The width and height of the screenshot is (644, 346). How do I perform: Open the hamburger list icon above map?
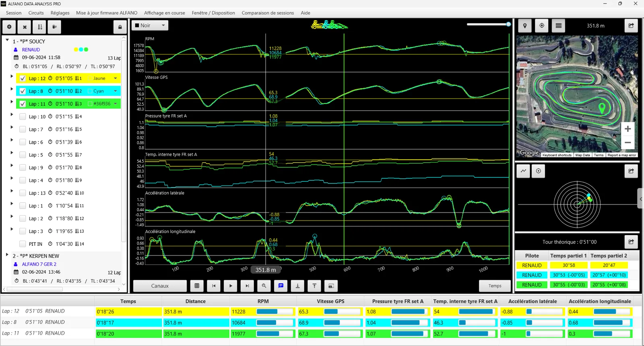(559, 26)
